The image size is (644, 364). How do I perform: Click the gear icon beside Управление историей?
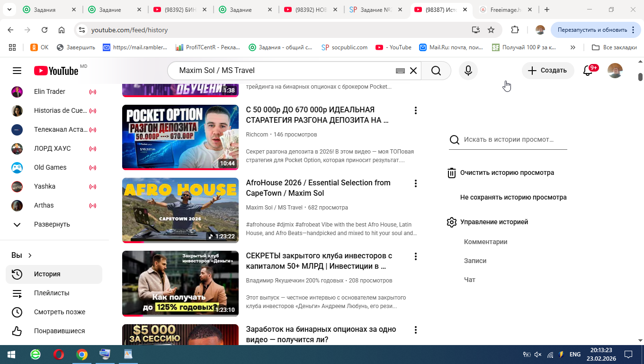[452, 222]
